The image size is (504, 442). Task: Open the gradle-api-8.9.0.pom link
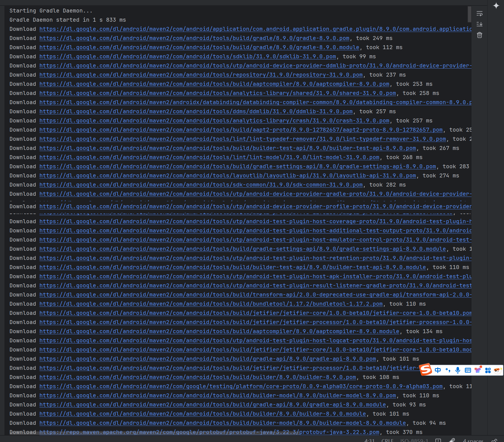pos(208,359)
